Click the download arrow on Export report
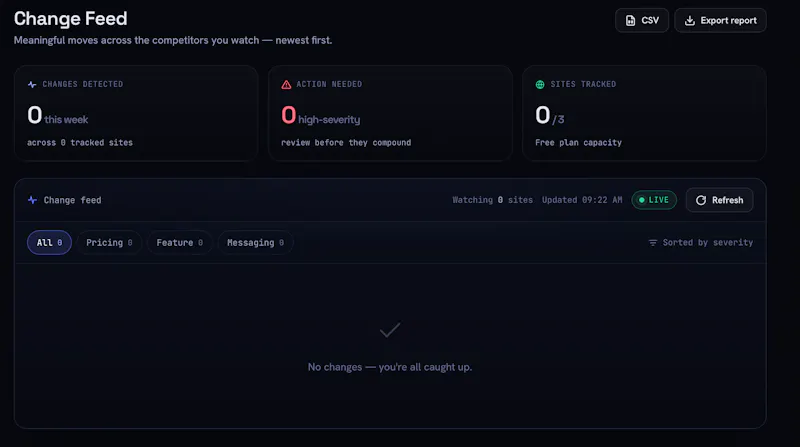Viewport: 800px width, 447px height. point(689,20)
